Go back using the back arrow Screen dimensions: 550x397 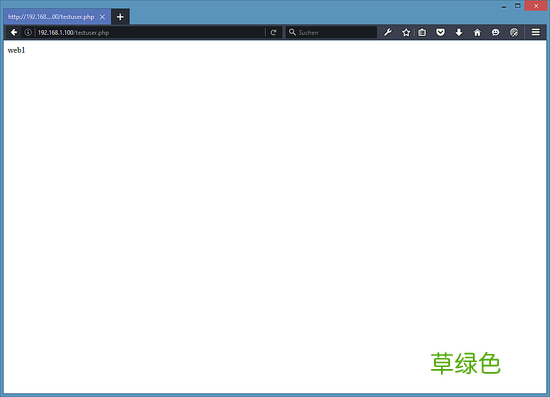[14, 32]
